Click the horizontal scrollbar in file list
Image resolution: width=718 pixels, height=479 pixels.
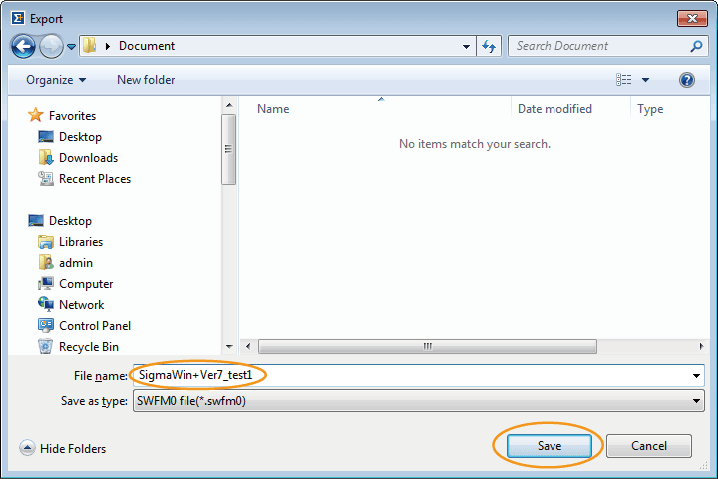click(427, 346)
